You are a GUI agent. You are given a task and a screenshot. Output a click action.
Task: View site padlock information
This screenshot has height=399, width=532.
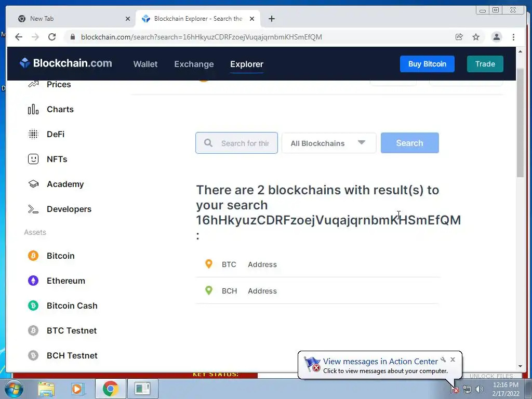click(x=73, y=37)
